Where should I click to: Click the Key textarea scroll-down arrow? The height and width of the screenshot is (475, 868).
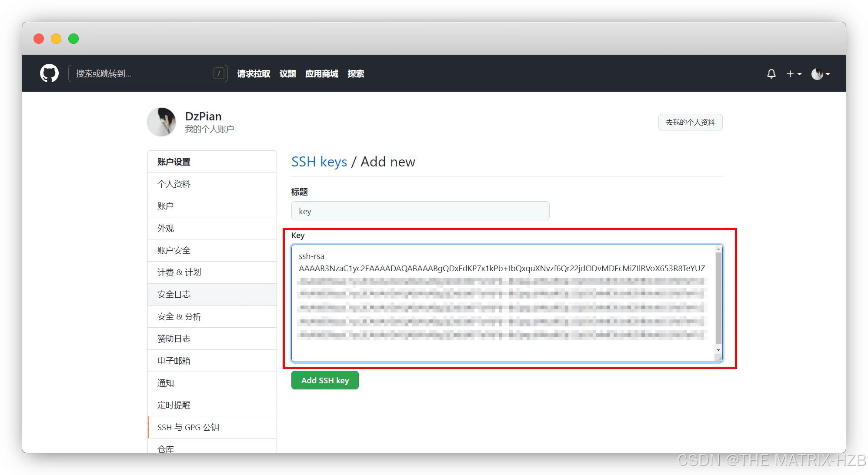(718, 350)
